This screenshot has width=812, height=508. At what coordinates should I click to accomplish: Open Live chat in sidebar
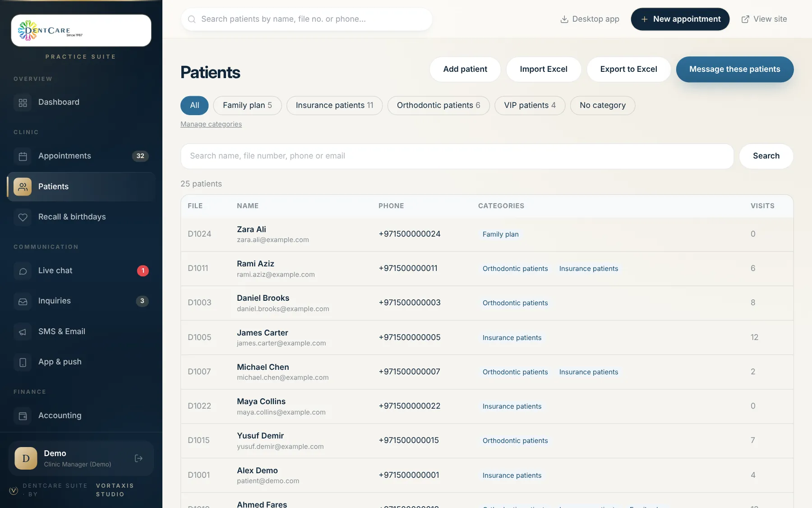point(81,271)
